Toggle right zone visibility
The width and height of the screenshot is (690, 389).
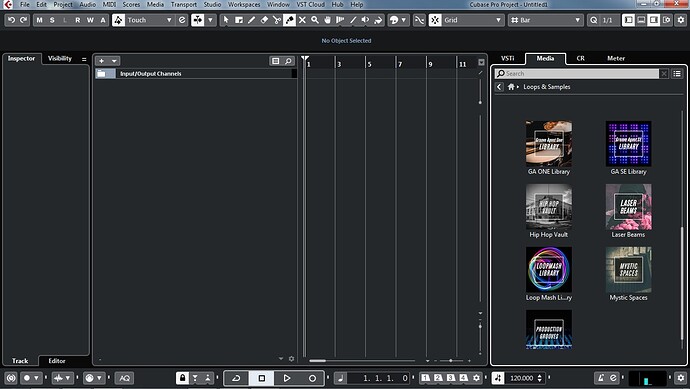click(654, 20)
